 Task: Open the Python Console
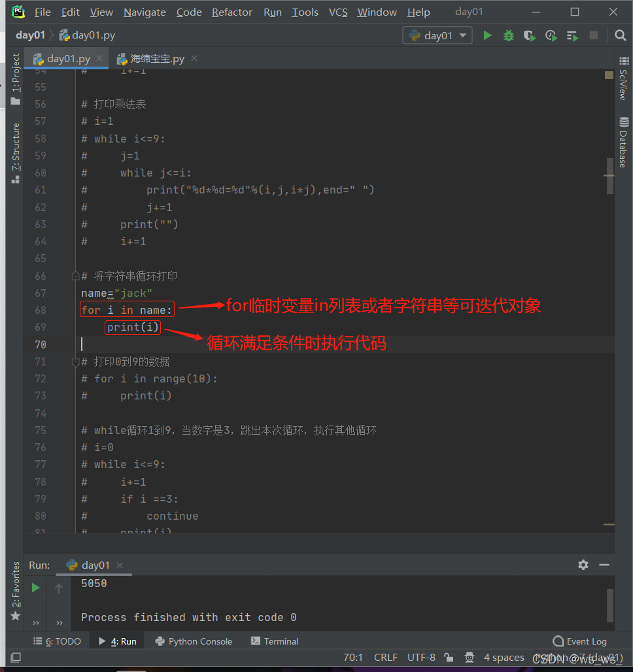point(194,641)
